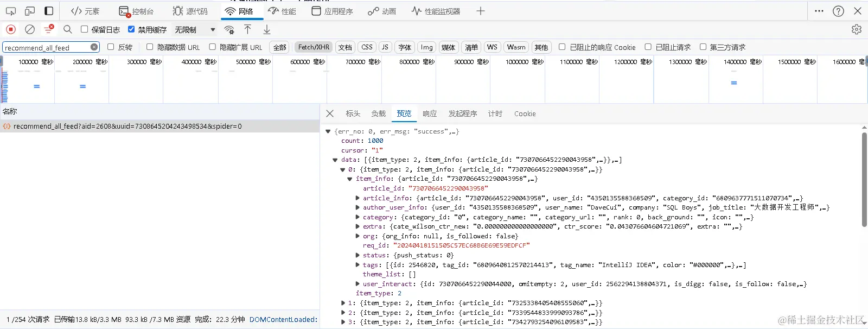Clear the filter text field
868x329 pixels.
(94, 47)
